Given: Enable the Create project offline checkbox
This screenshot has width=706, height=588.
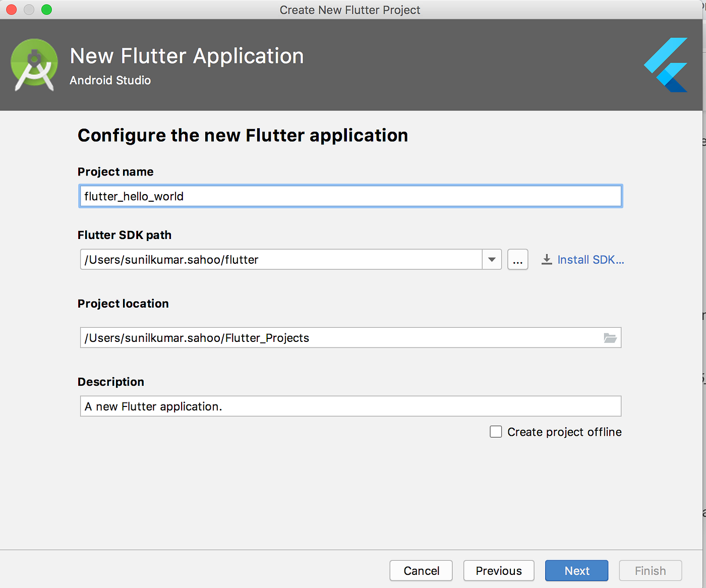Looking at the screenshot, I should [x=496, y=432].
